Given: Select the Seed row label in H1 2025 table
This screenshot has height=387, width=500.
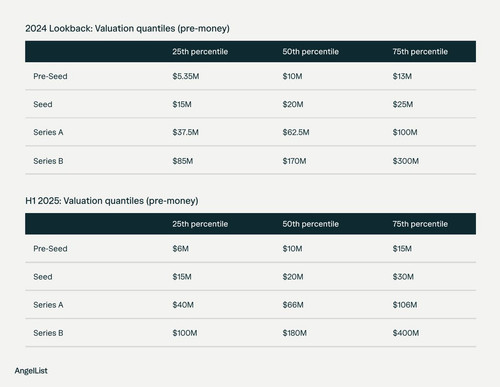Looking at the screenshot, I should point(43,277).
